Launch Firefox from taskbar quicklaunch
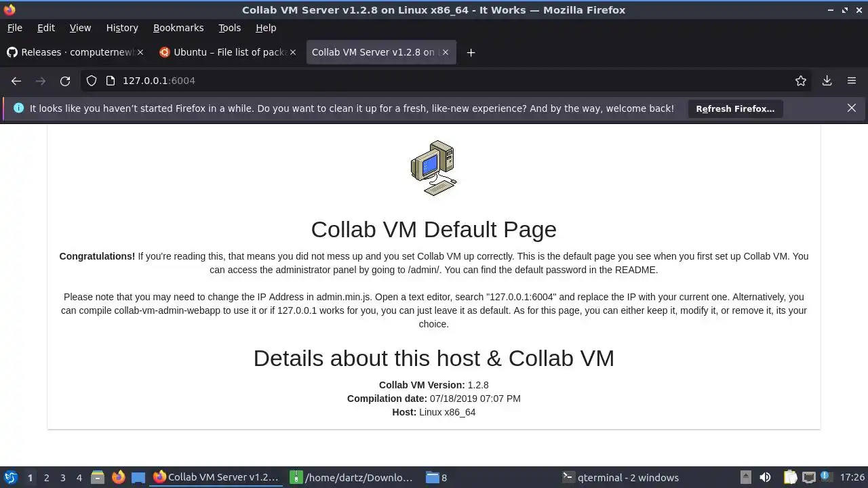The height and width of the screenshot is (488, 868). coord(118,477)
